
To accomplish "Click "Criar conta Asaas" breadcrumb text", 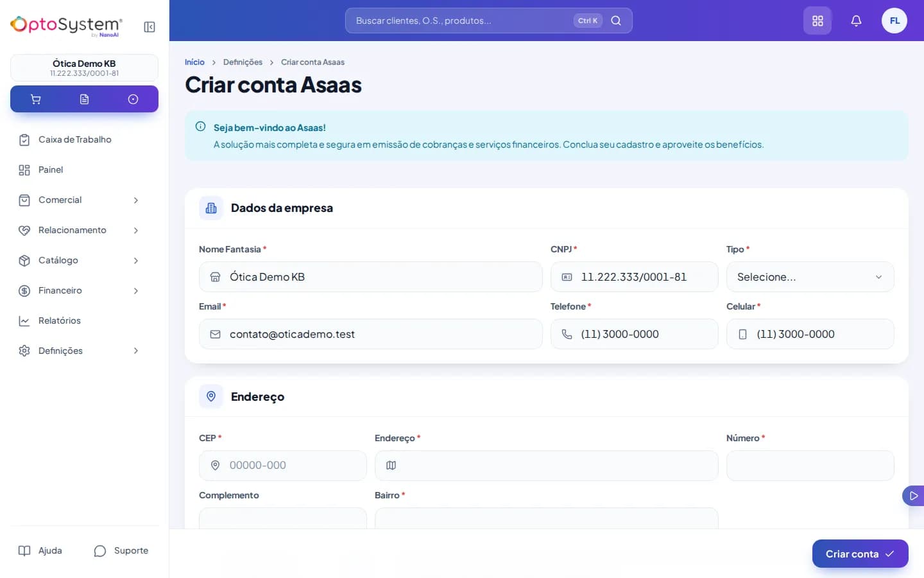I will tap(312, 62).
